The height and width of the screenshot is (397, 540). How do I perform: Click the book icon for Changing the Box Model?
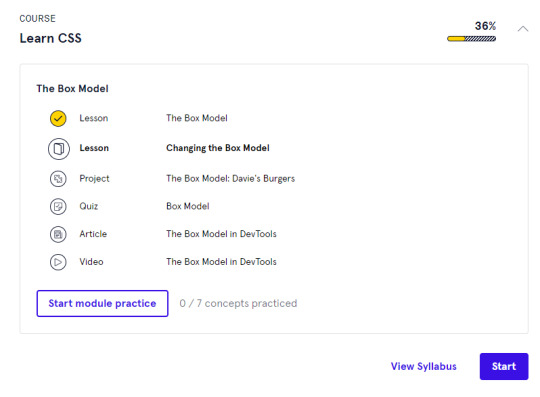coord(59,149)
